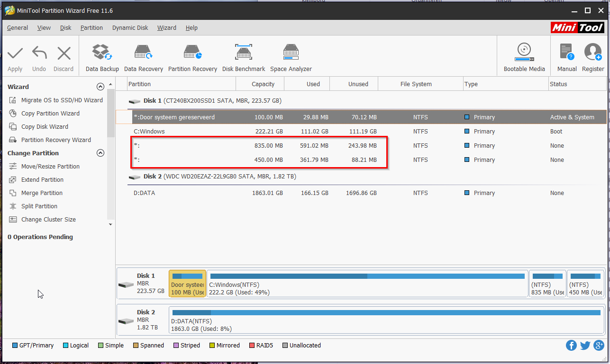Click the Logical legend color swatch
Screen dimensions: 610x364
point(65,346)
